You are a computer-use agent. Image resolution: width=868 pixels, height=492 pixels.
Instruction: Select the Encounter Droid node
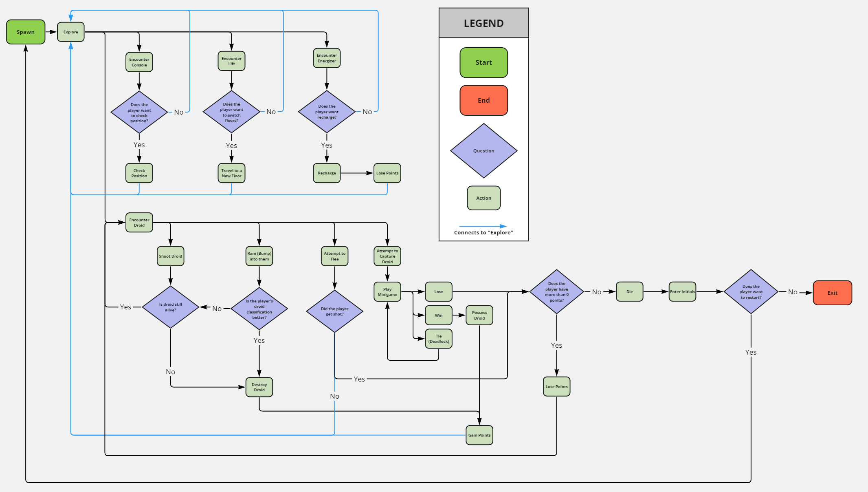point(139,223)
